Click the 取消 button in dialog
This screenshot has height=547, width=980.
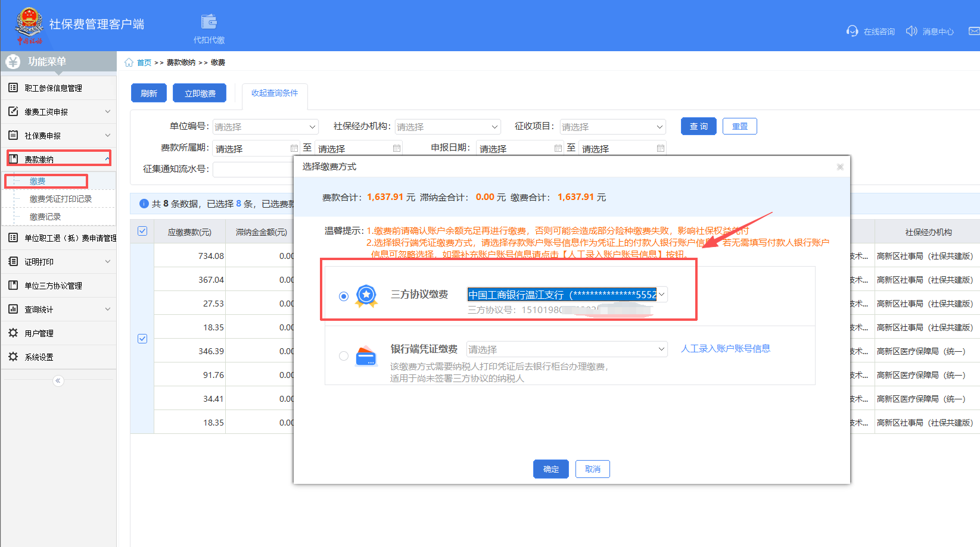tap(592, 469)
